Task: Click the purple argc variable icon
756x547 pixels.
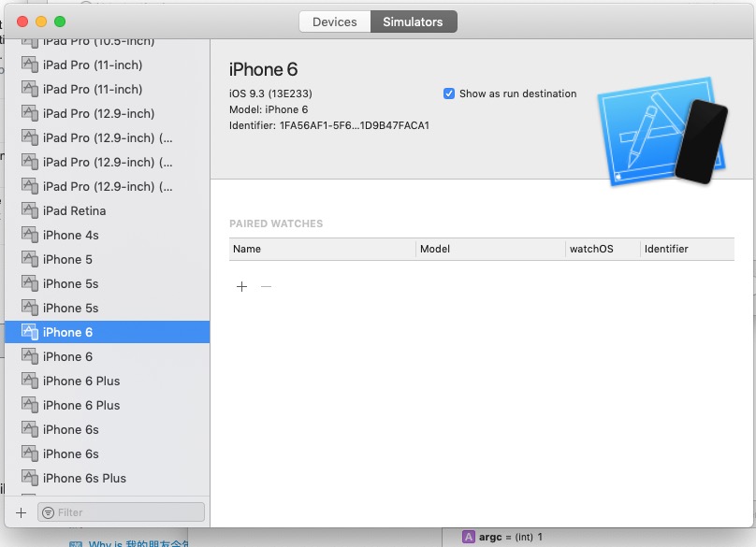Action: pyautogui.click(x=468, y=537)
